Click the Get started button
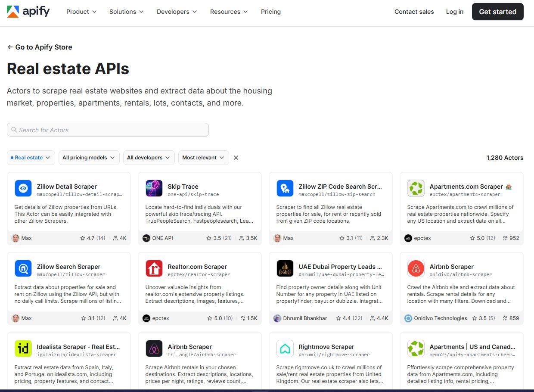534x392 pixels. (497, 12)
